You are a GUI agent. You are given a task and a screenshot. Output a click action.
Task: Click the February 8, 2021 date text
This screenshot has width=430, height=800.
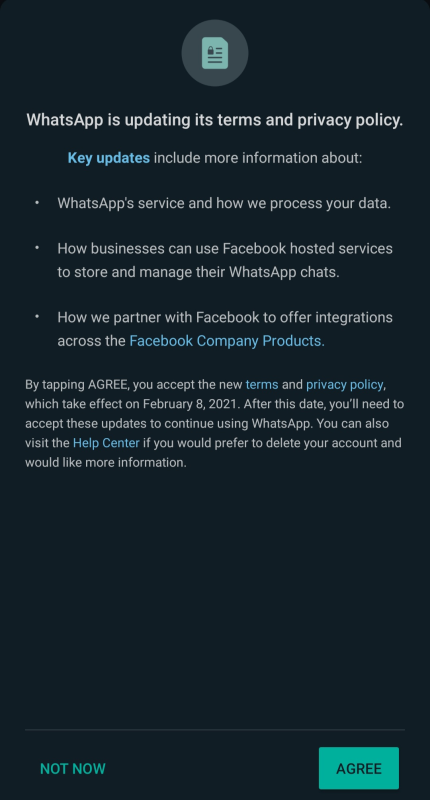point(190,404)
